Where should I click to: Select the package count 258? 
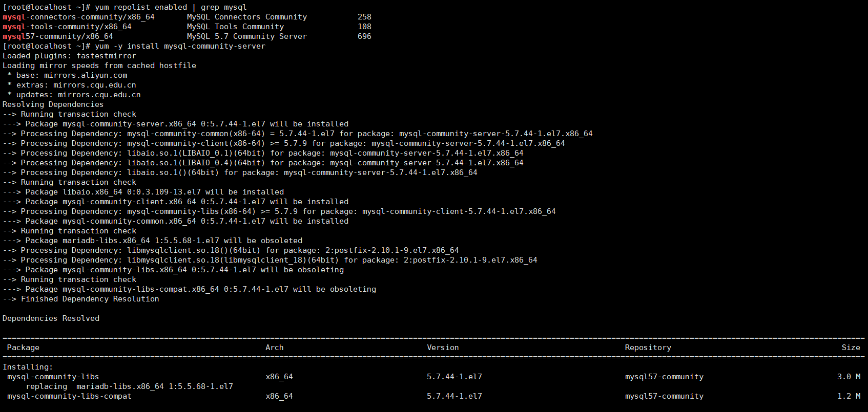click(x=364, y=17)
